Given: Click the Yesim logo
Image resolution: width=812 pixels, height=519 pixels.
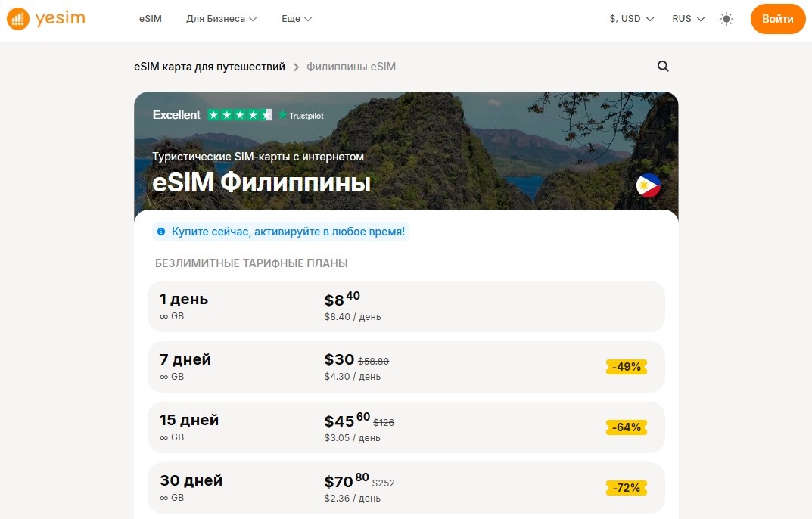Looking at the screenshot, I should 47,18.
